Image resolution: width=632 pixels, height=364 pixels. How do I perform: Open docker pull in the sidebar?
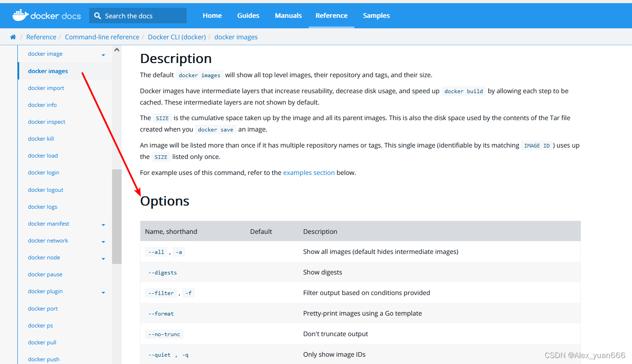click(42, 343)
